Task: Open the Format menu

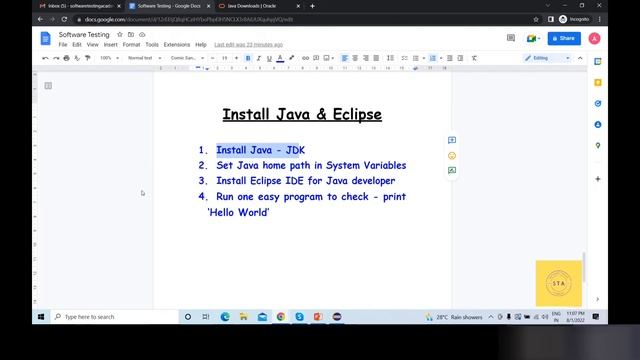Action: pos(131,44)
